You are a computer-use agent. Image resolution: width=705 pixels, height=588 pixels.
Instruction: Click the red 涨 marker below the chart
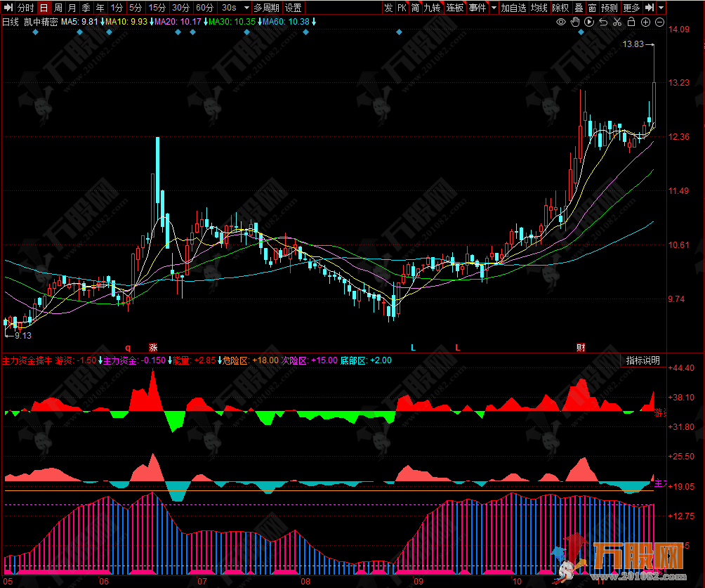pyautogui.click(x=153, y=347)
